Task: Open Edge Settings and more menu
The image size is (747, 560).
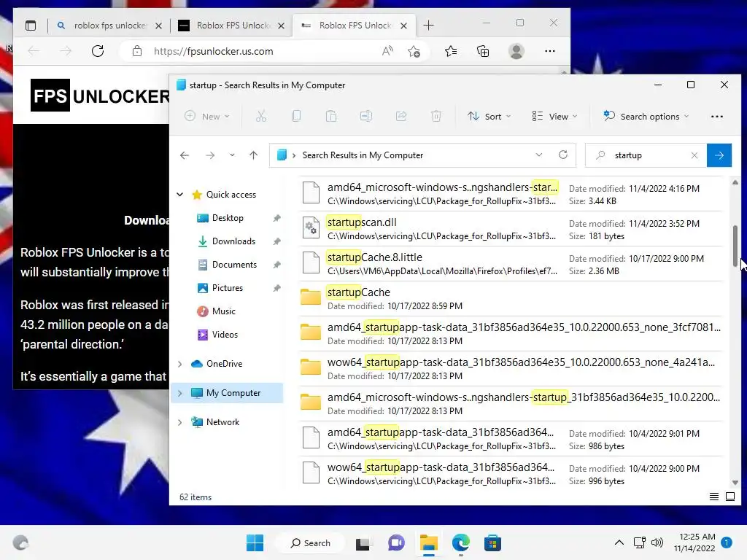Action: click(x=550, y=51)
